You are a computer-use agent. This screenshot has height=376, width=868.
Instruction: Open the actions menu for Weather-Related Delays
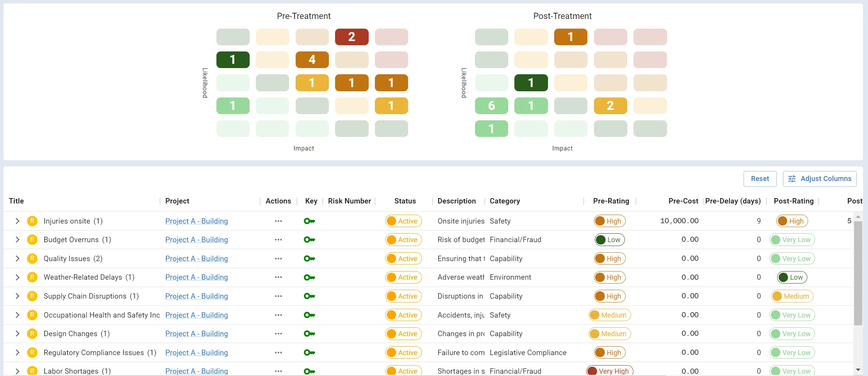click(278, 277)
